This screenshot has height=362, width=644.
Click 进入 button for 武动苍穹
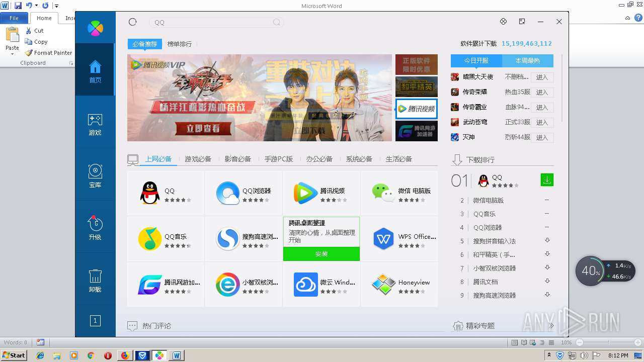542,122
